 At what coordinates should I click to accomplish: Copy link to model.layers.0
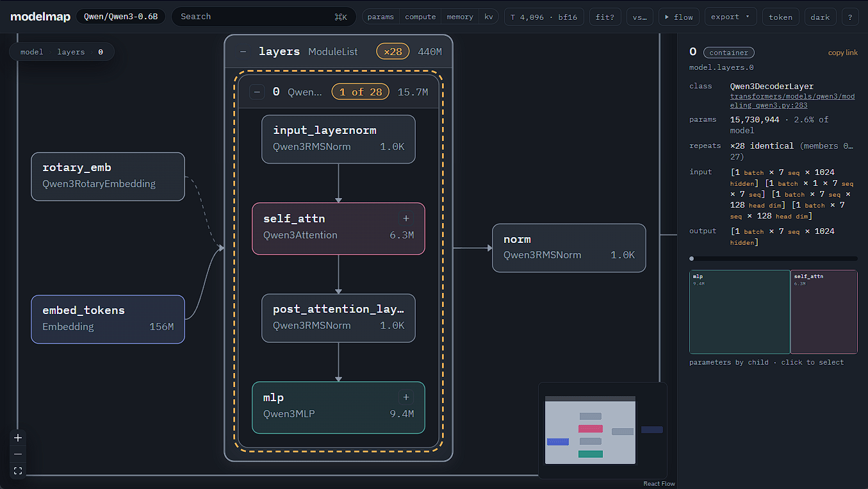pyautogui.click(x=843, y=53)
